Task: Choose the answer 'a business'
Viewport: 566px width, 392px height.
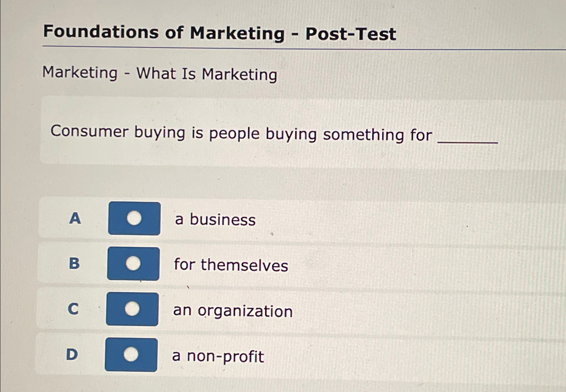Action: 214,219
